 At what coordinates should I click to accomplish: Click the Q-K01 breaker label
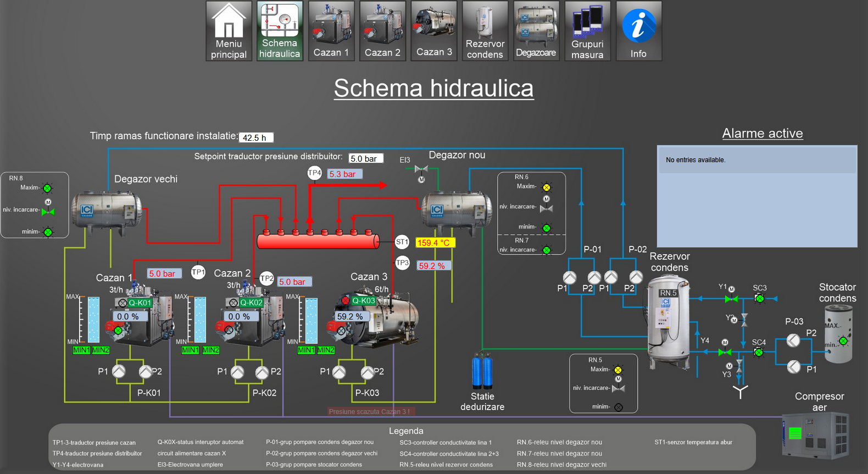click(x=140, y=303)
